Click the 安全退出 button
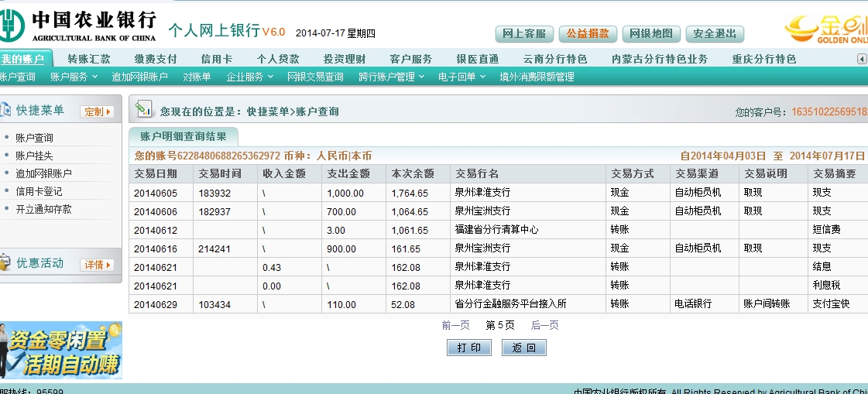The height and width of the screenshot is (394, 868). pos(715,34)
